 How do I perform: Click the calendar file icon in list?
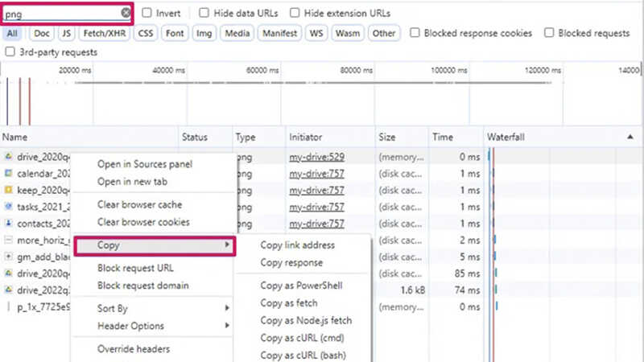coord(8,173)
